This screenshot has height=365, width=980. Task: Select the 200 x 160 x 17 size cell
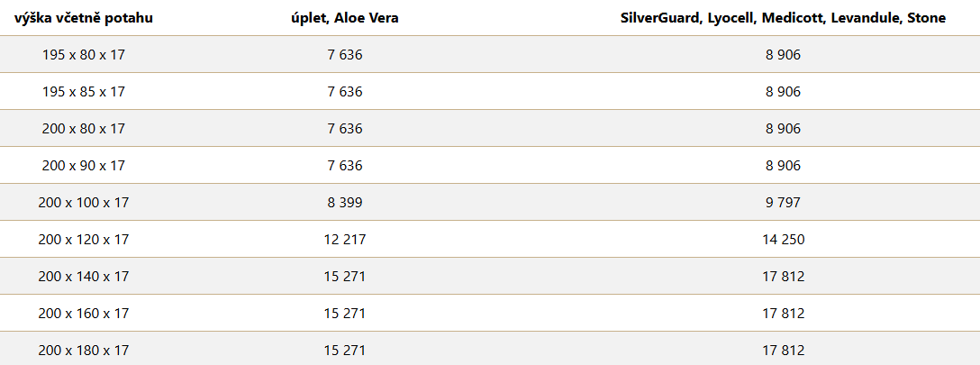pyautogui.click(x=84, y=313)
